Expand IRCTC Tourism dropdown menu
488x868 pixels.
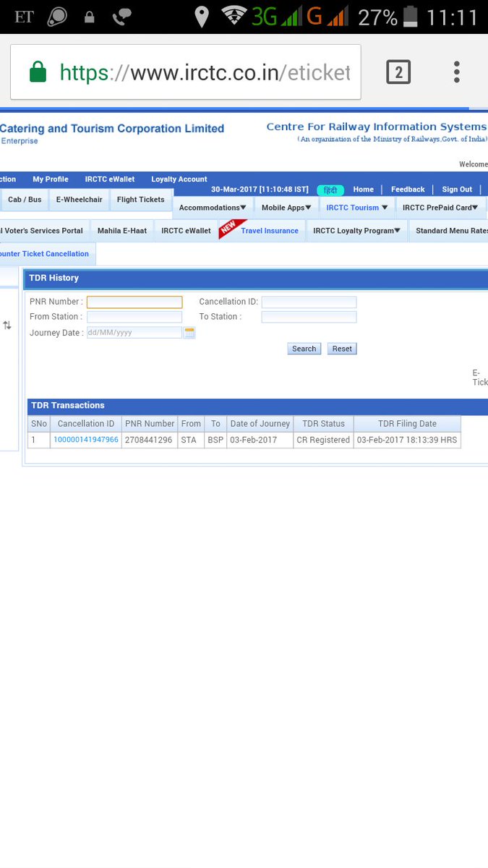[357, 208]
